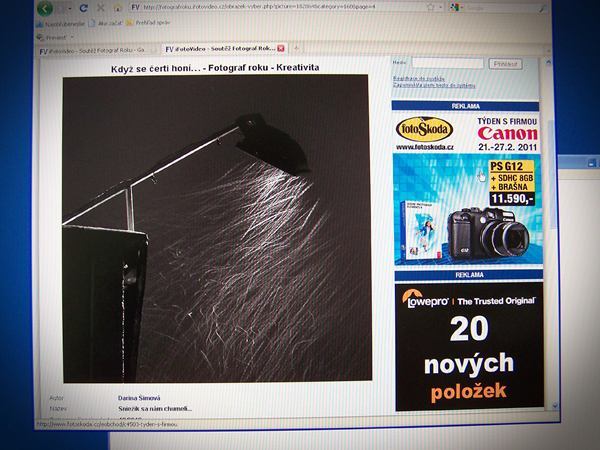Screen dimensions: 600x450
Task: Click the vertical scrollbar thumb
Action: 551,174
